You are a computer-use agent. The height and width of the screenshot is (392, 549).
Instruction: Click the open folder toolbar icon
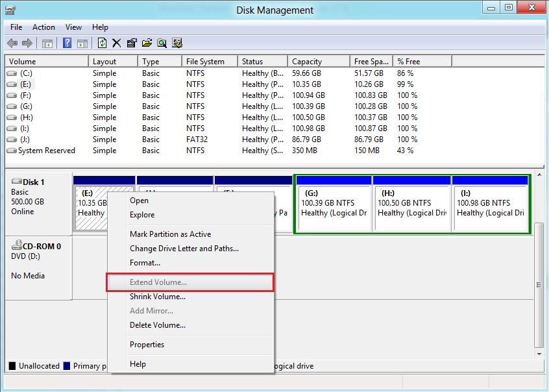click(147, 43)
